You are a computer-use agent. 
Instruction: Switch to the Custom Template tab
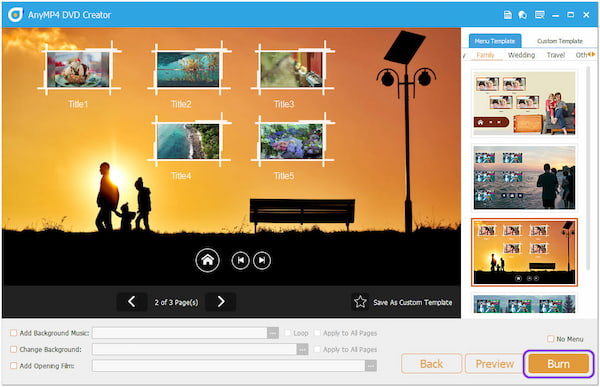559,41
